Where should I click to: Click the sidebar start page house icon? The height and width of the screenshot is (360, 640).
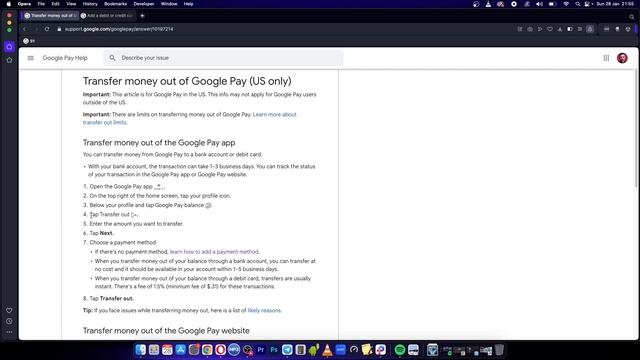9,60
